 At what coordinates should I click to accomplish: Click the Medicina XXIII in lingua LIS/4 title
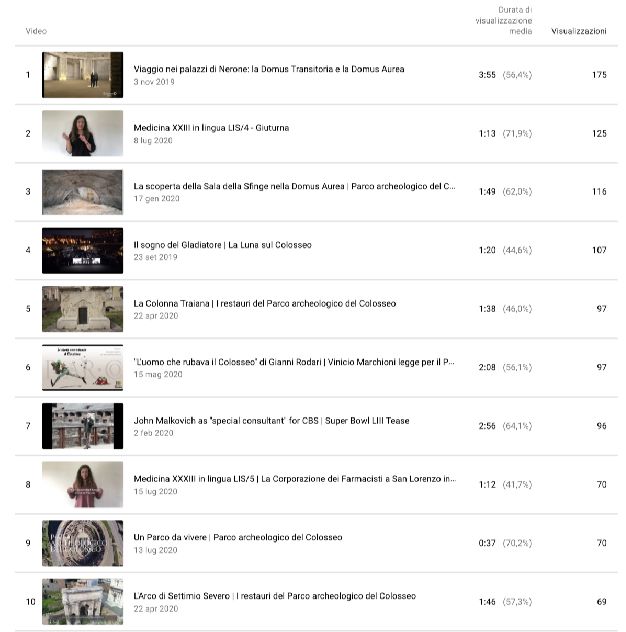pyautogui.click(x=211, y=128)
